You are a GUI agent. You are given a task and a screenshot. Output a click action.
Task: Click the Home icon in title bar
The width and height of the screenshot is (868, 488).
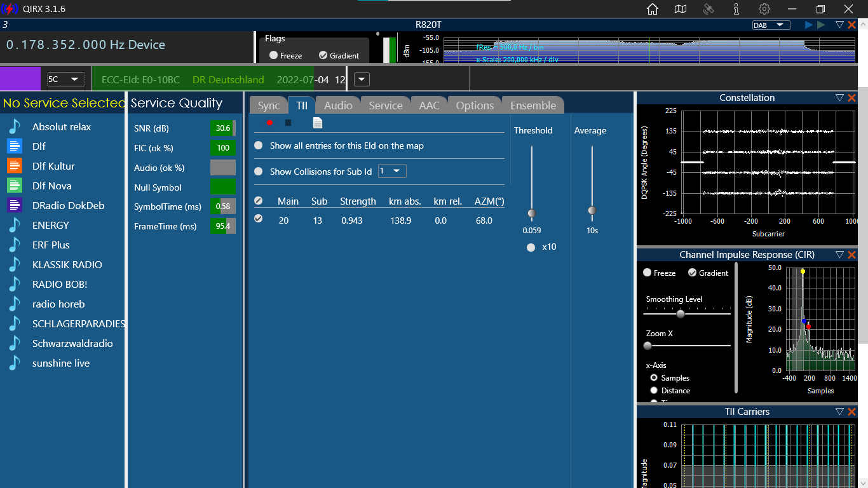coord(652,9)
